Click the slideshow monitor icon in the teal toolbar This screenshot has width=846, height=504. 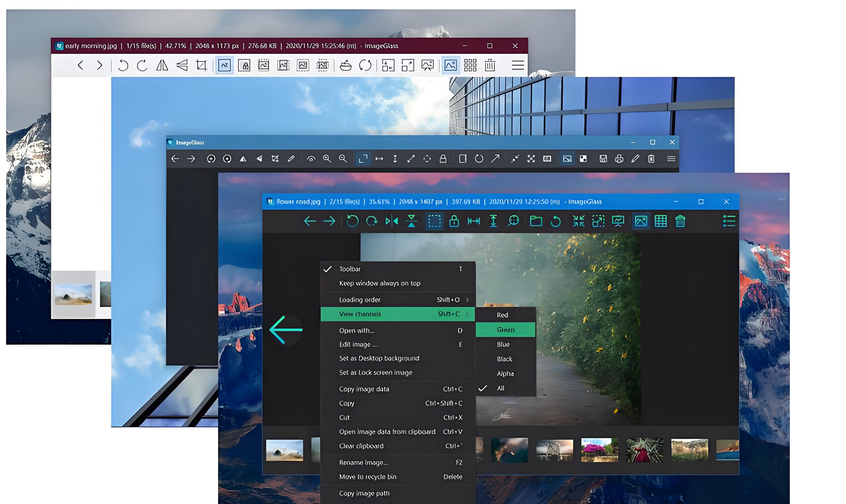pos(618,222)
